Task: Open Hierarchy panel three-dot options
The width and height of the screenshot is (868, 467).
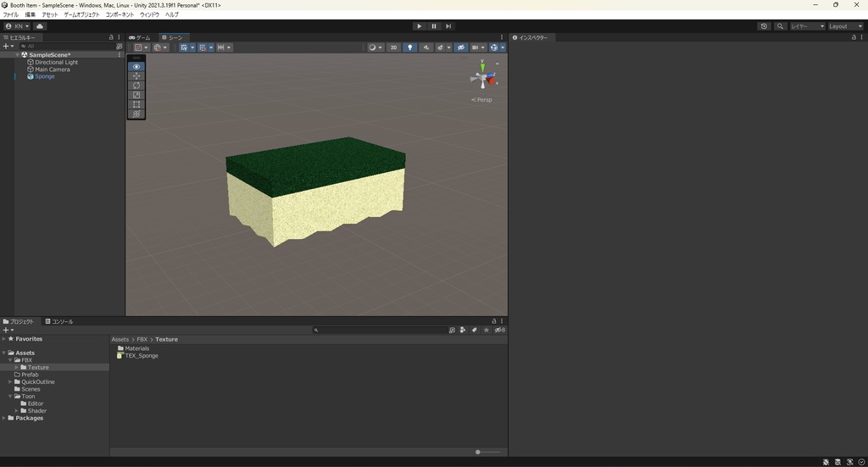Action: click(119, 37)
